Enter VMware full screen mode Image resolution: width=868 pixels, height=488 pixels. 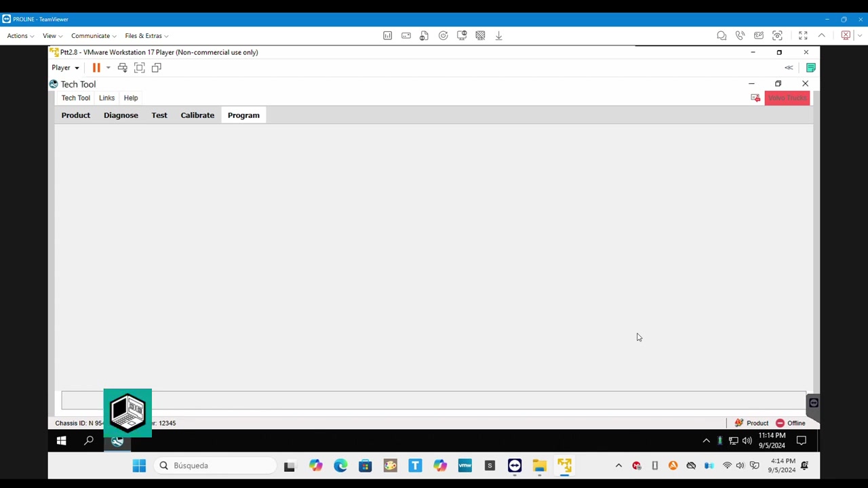pyautogui.click(x=139, y=68)
